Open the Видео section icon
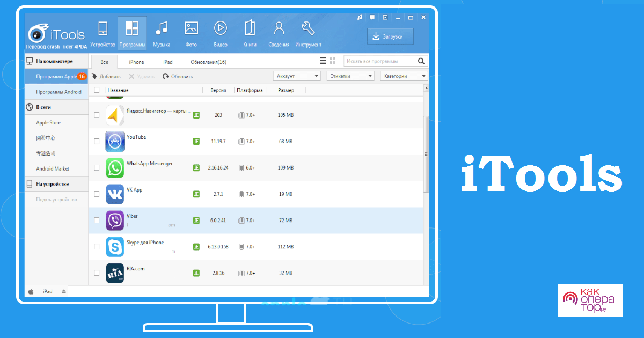This screenshot has width=644, height=338. 220,28
